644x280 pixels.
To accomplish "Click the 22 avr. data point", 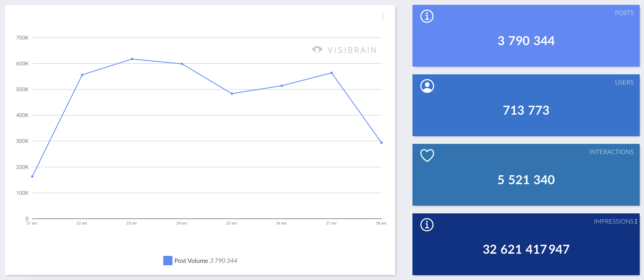I will tap(82, 75).
